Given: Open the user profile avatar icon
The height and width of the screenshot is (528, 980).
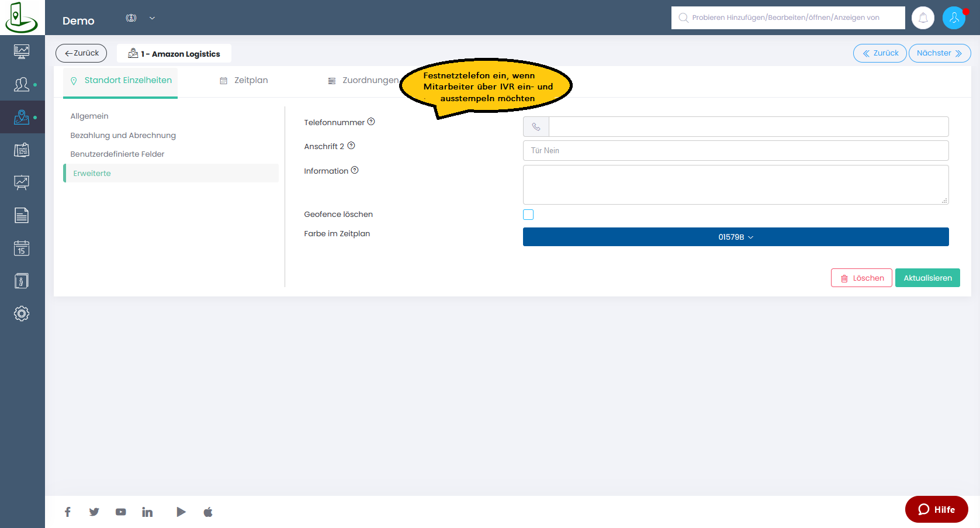Looking at the screenshot, I should [954, 18].
